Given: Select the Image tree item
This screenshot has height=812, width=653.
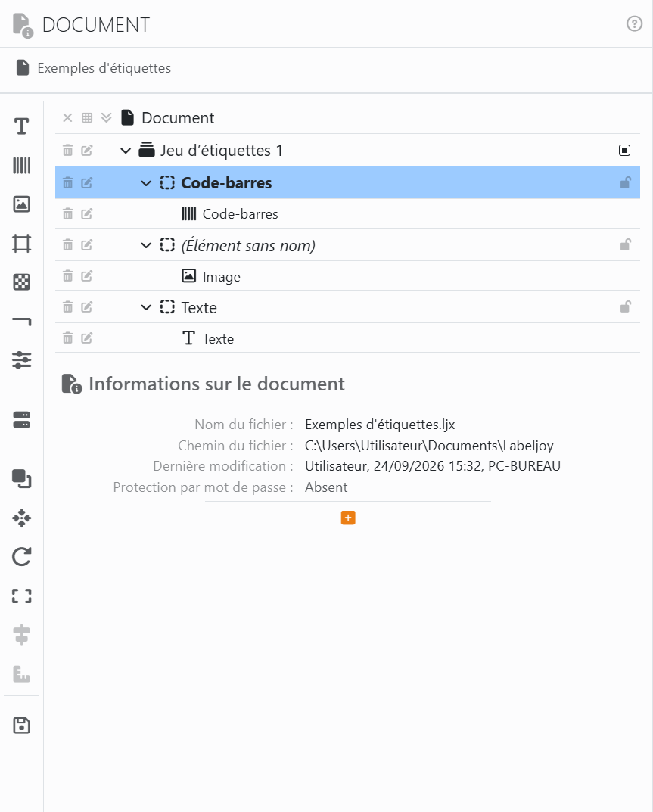Looking at the screenshot, I should point(347,276).
